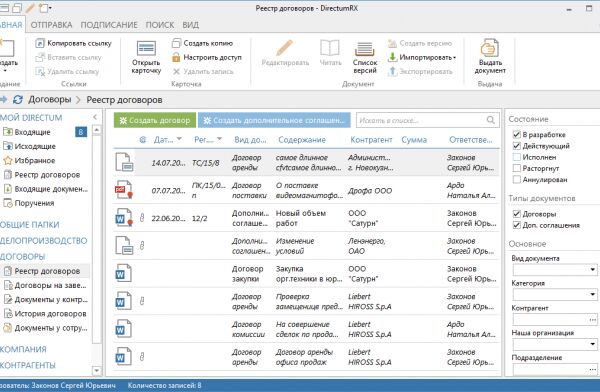The image size is (600, 392).
Task: Click Создать копию in the ribbon
Action: (x=202, y=43)
